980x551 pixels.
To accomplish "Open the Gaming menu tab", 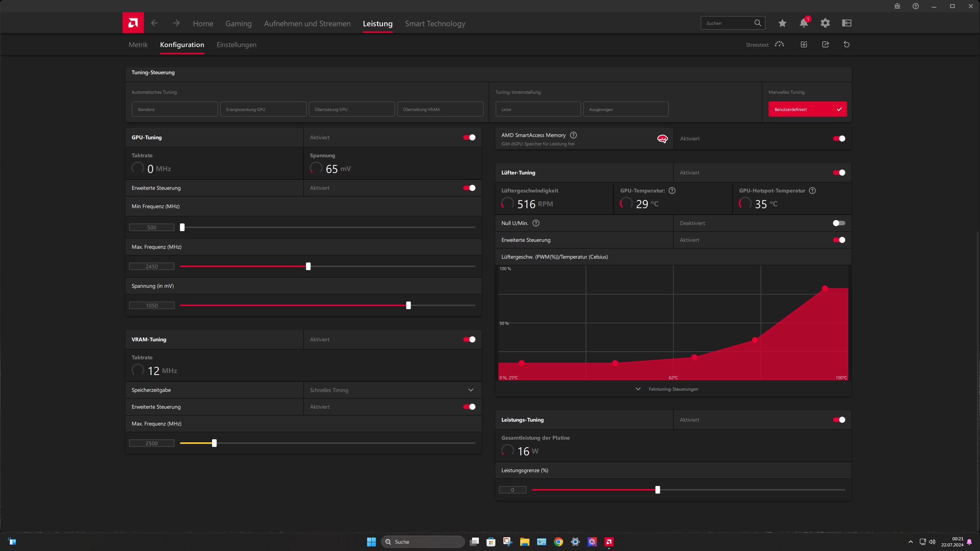I will click(x=238, y=24).
